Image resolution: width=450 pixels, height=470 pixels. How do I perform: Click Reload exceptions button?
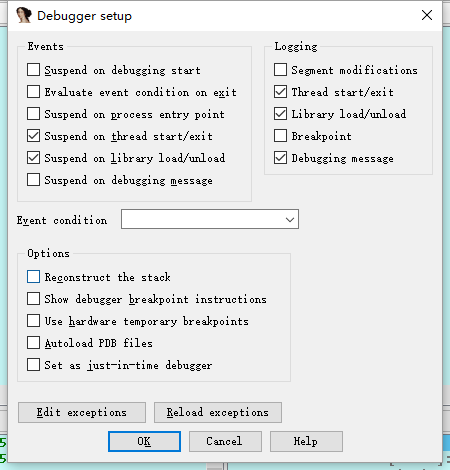click(x=218, y=413)
